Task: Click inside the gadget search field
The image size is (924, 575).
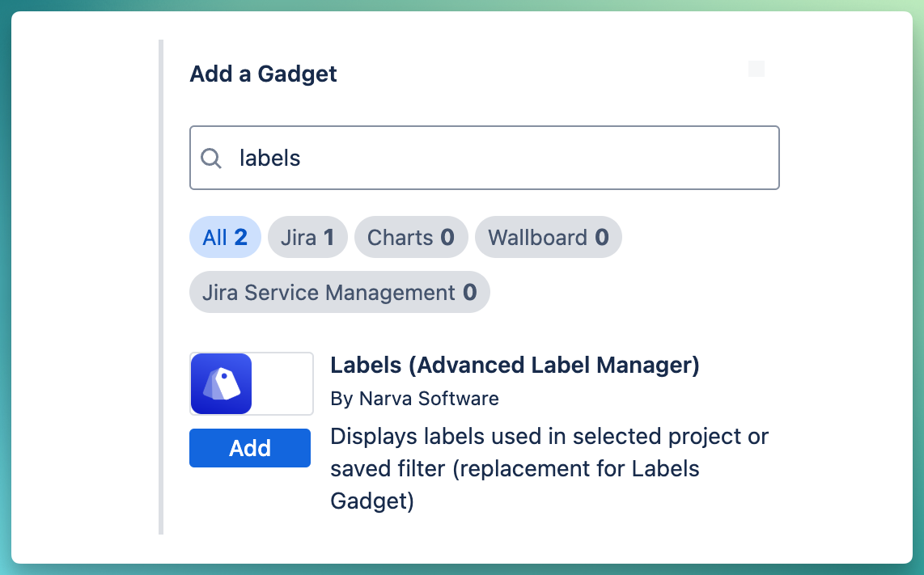Action: pyautogui.click(x=484, y=159)
